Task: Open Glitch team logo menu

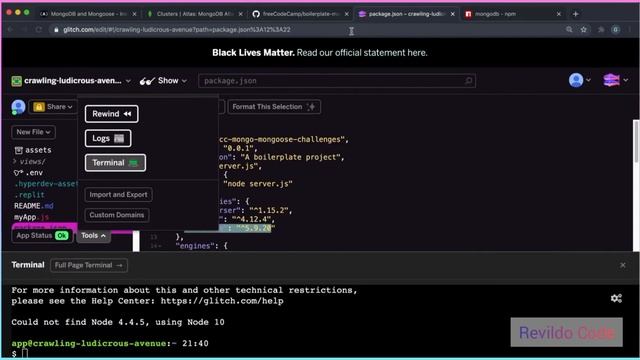Action: point(615,80)
